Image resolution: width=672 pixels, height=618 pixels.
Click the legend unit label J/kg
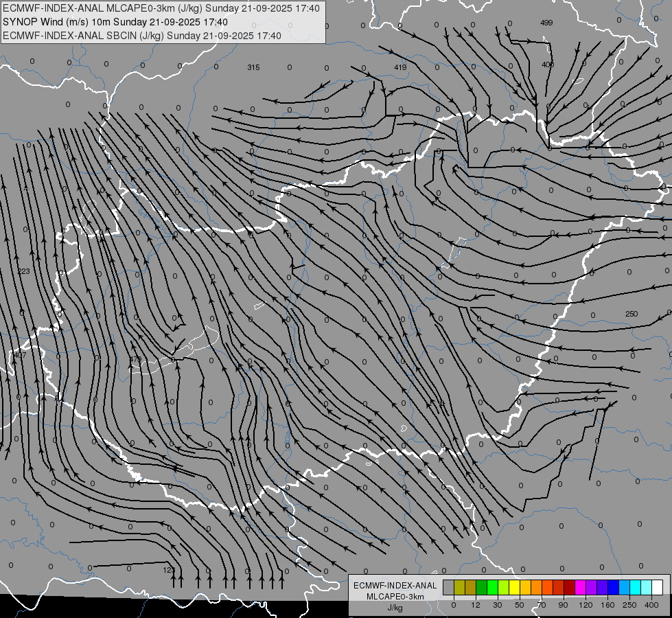coord(395,608)
